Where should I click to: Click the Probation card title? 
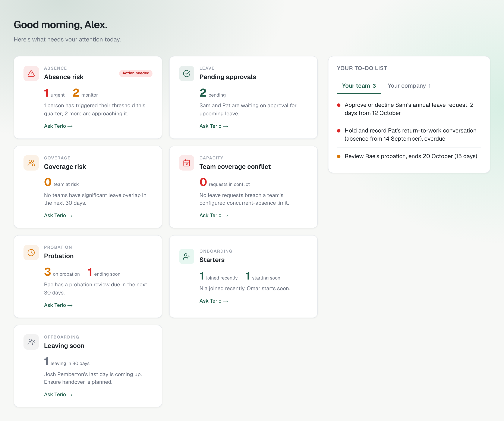tap(59, 256)
